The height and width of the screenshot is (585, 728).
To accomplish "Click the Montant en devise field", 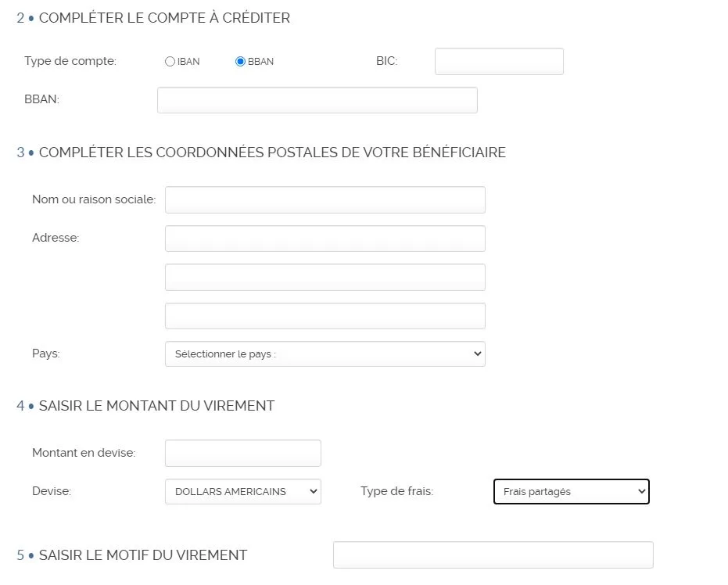I will [x=242, y=453].
